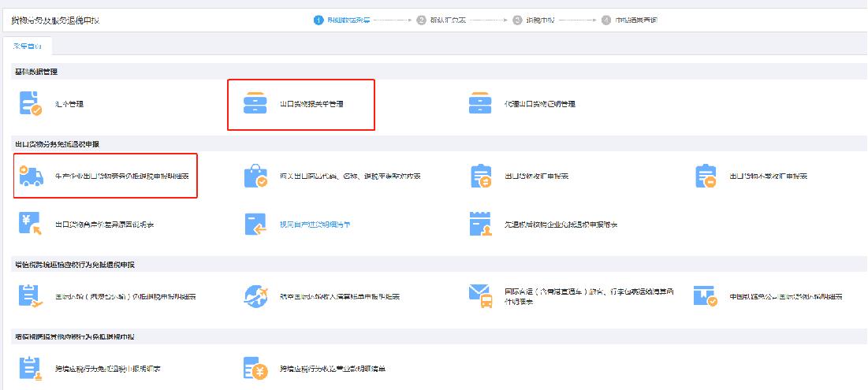The image size is (868, 390).
Task: Go to step 2 in the progress wizard
Action: (441, 20)
